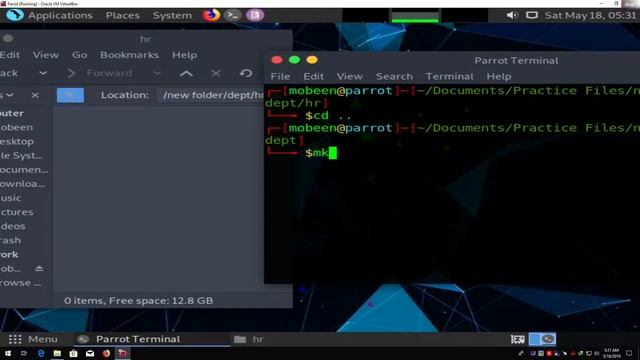The height and width of the screenshot is (360, 640).
Task: Click the Forward button in file manager
Action: [x=100, y=73]
